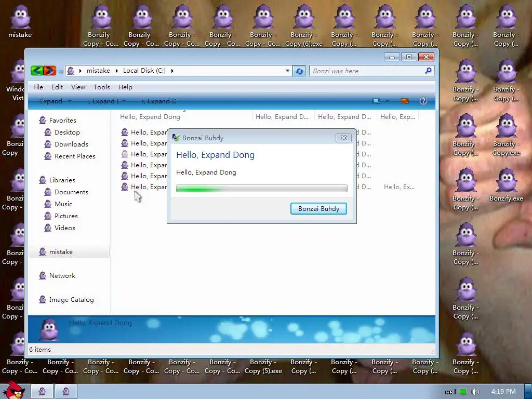The width and height of the screenshot is (532, 399).
Task: Open the view options dropdown arrow
Action: [x=387, y=101]
